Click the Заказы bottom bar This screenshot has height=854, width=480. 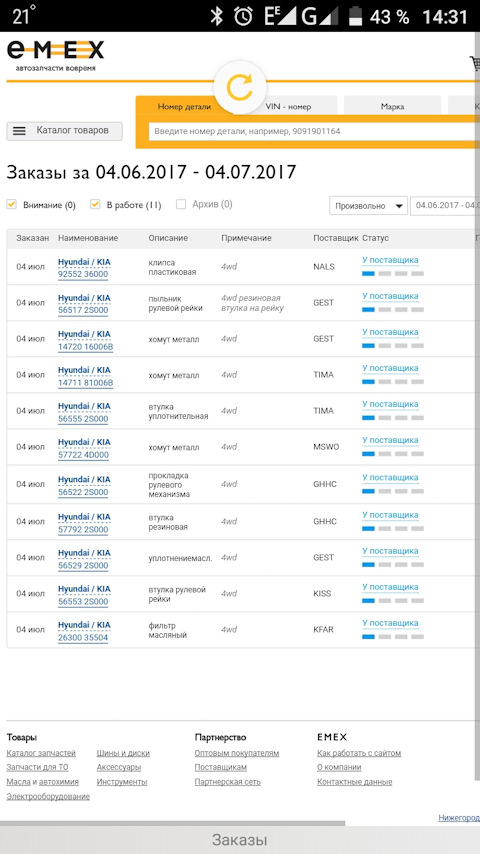240,840
